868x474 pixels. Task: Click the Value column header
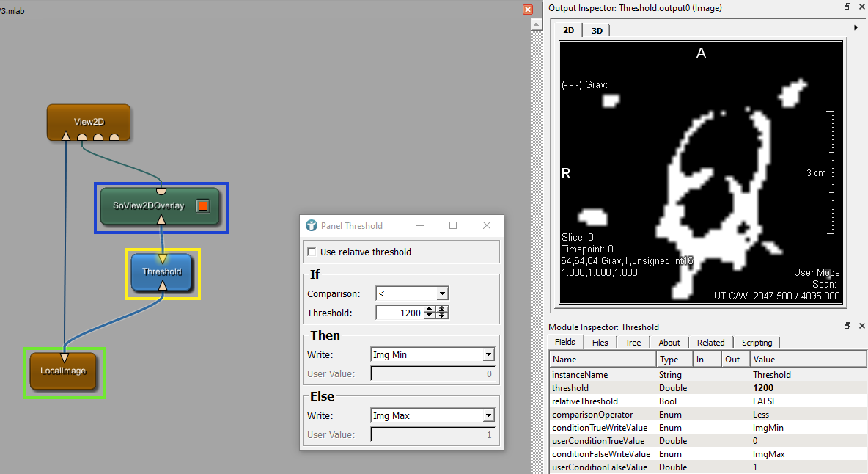806,360
